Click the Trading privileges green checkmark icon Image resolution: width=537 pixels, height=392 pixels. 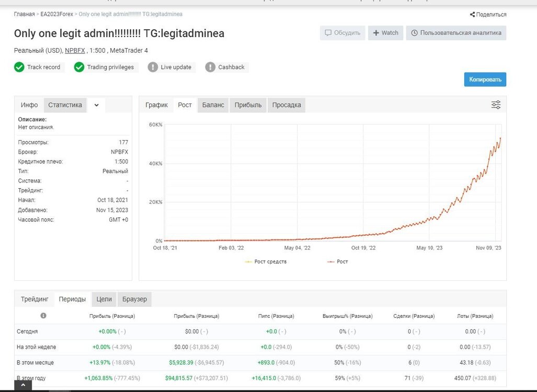tap(79, 67)
